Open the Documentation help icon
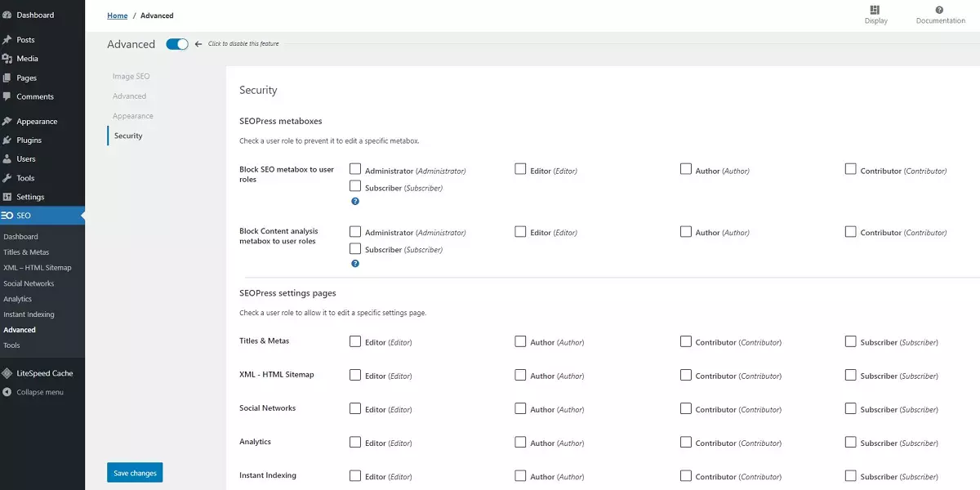Screen dimensions: 980x490 tap(940, 10)
